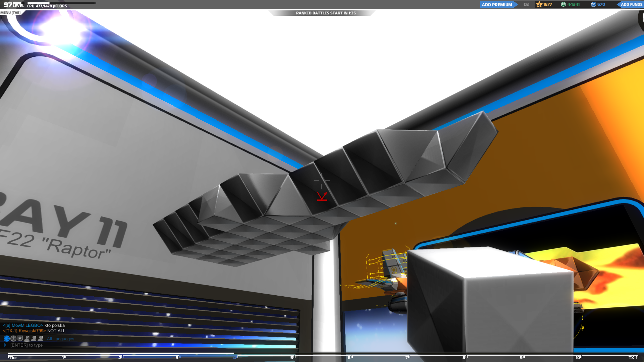
Task: Toggle private chat channel 2 icon
Action: pyautogui.click(x=34, y=339)
